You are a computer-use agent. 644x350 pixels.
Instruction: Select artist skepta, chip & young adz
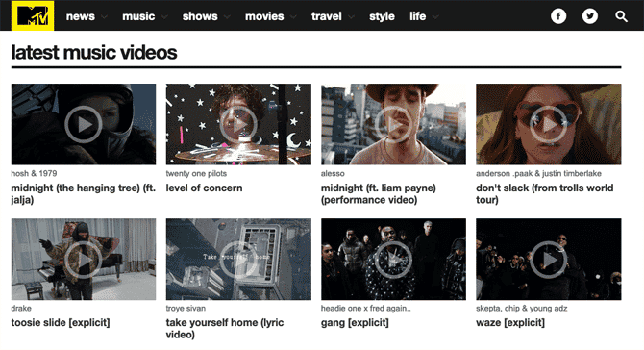[x=522, y=308]
